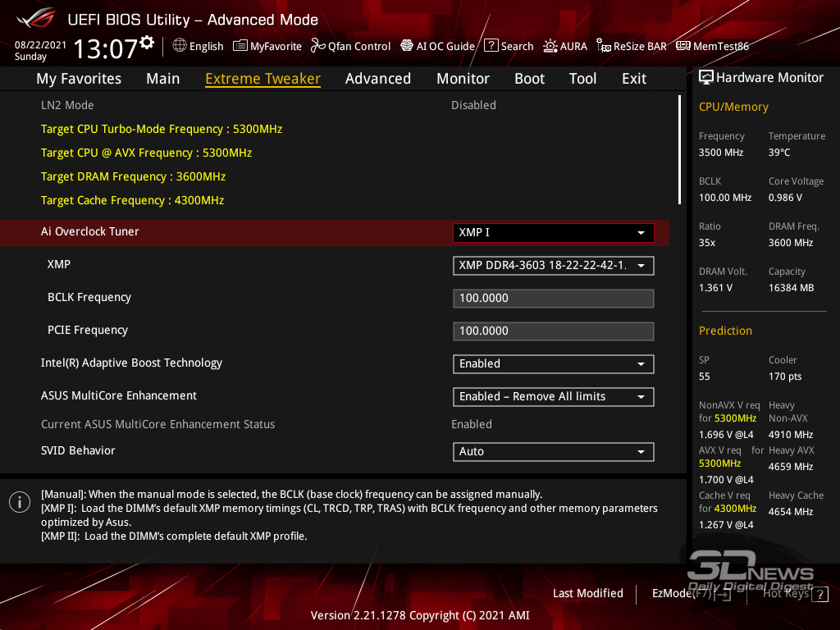Viewport: 840px width, 630px height.
Task: Select the Ai Overclock Tuner row label
Action: [90, 231]
